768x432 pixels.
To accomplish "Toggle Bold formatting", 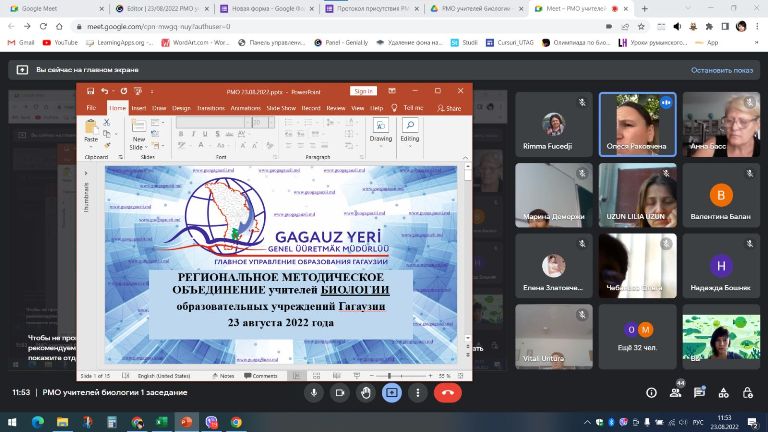I will pos(181,134).
